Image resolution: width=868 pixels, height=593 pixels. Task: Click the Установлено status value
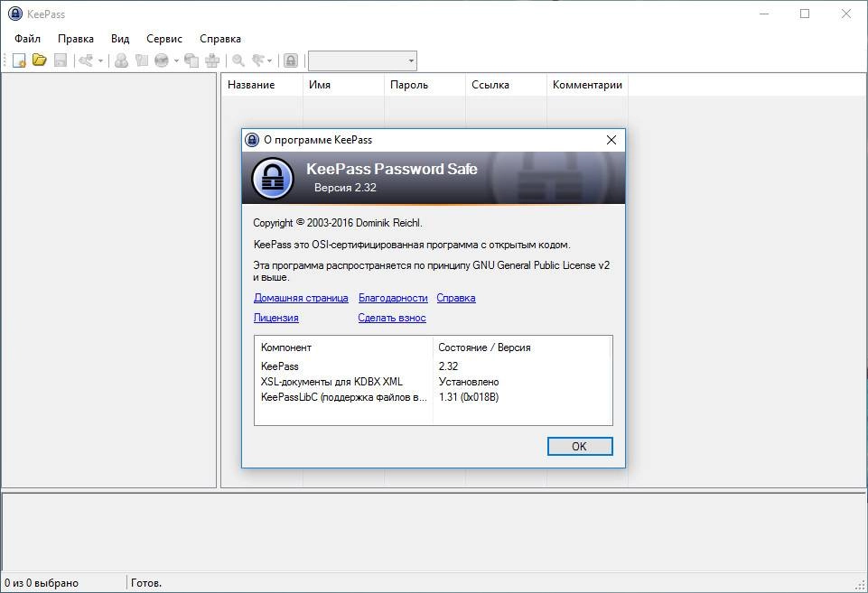468,382
